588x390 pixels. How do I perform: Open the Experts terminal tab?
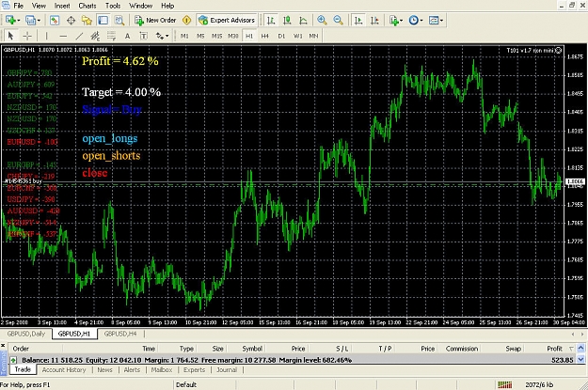coord(194,369)
